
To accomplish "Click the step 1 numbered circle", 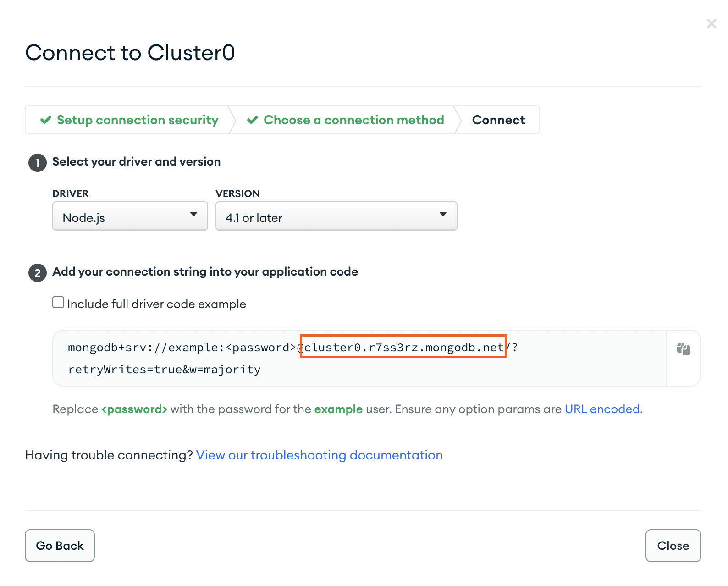I will 37,162.
